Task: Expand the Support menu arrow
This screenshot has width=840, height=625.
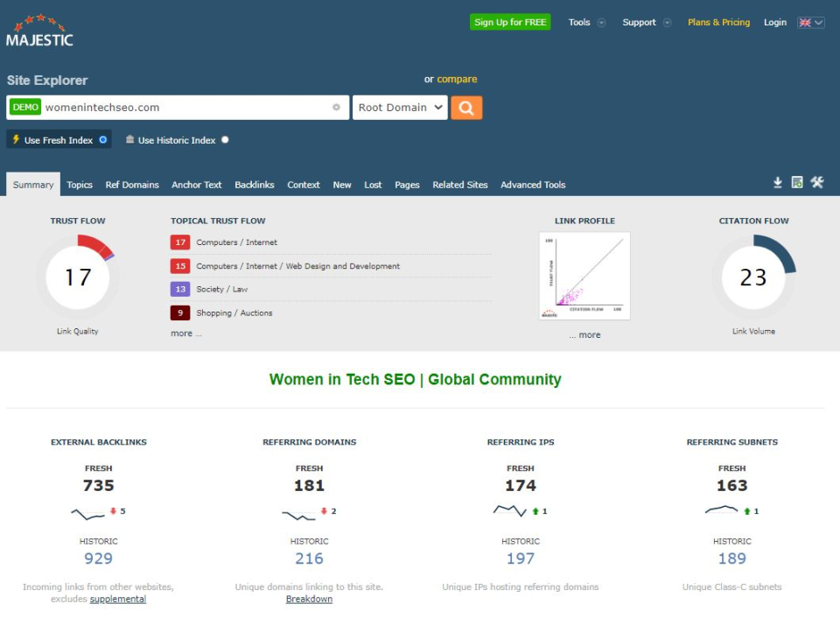Action: pos(667,23)
